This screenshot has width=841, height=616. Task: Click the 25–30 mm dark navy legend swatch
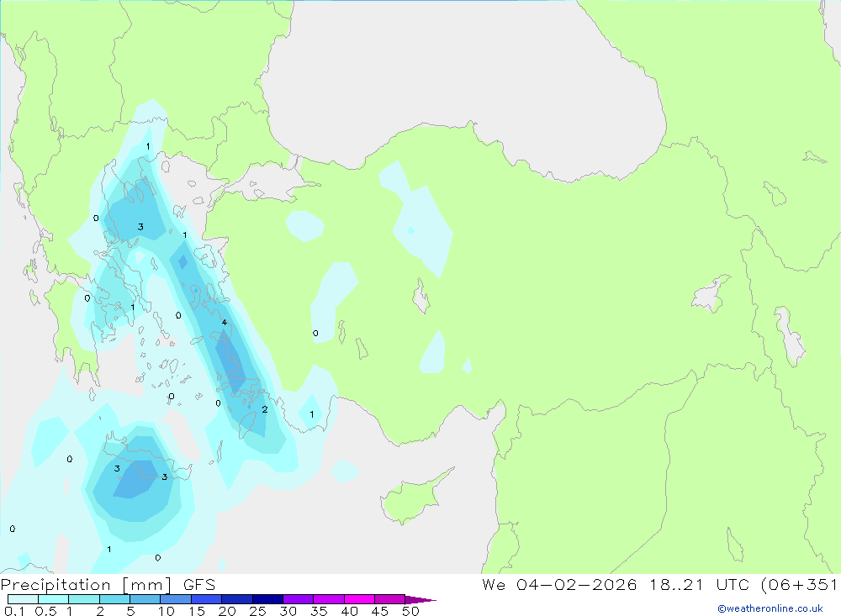pyautogui.click(x=267, y=599)
